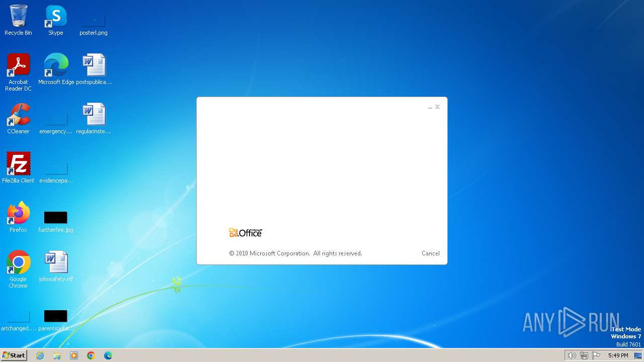Select the regularinste... Word document

pos(94,118)
